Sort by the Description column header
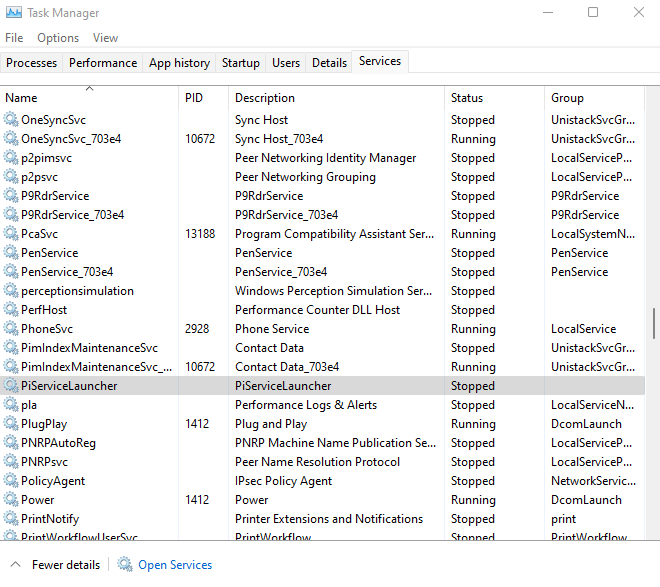 point(336,98)
